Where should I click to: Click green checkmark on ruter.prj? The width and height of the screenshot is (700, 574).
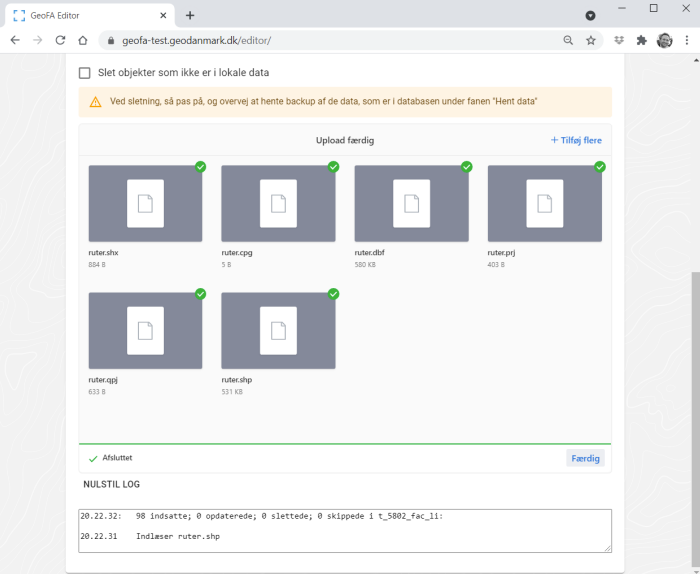pos(600,167)
